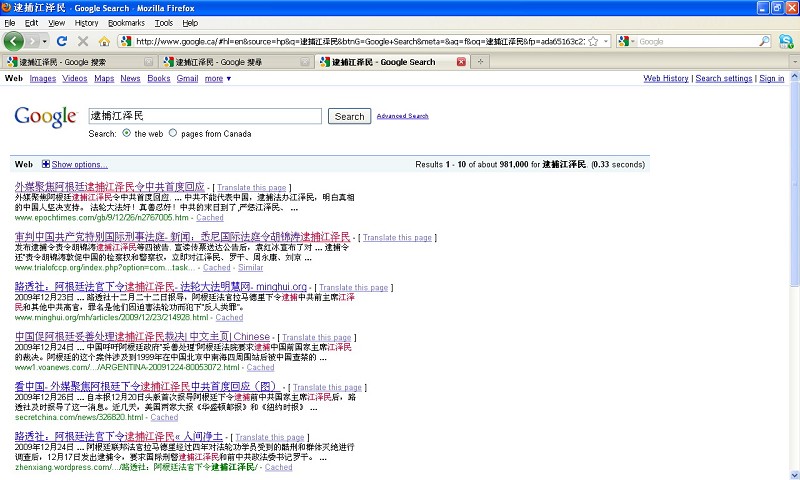Open the search engine selector dropdown
Viewport: 800px width, 480px height.
coord(630,41)
